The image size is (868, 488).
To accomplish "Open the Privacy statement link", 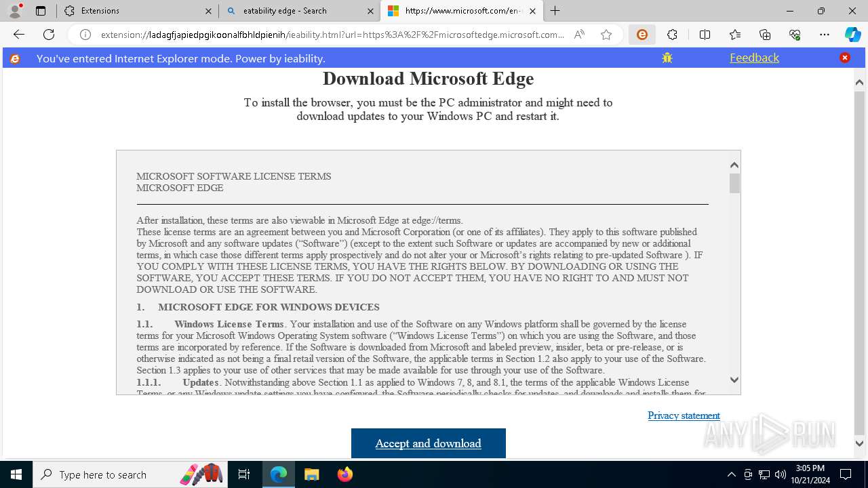I will click(684, 415).
